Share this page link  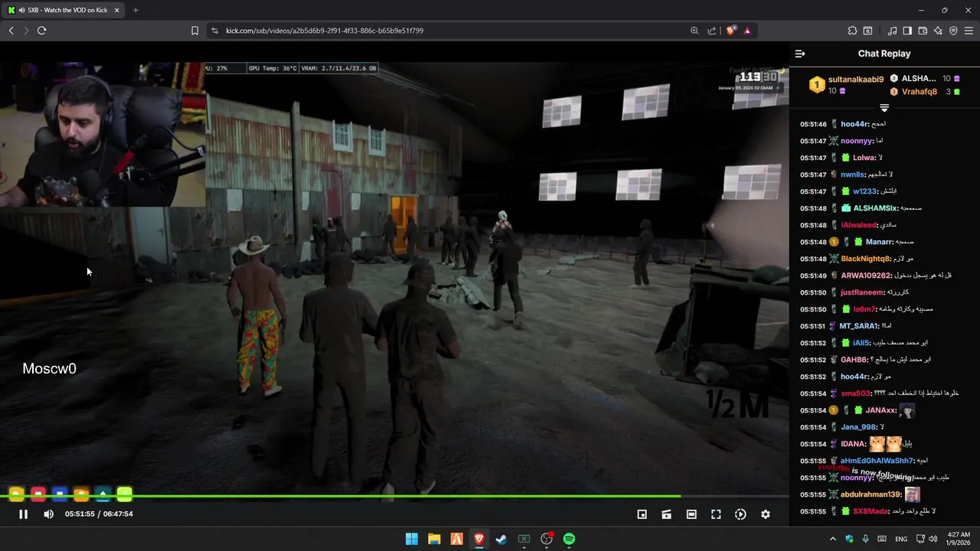(712, 31)
